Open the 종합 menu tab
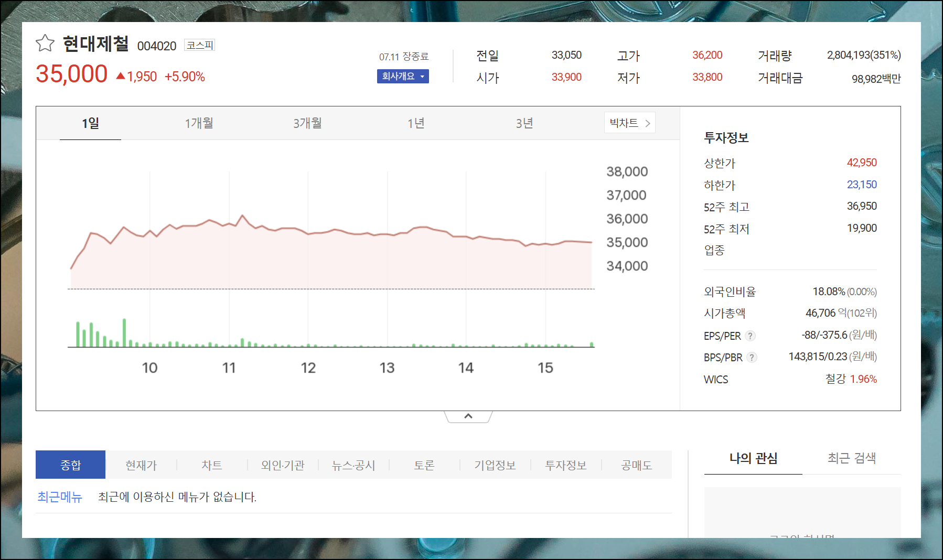 coord(70,465)
